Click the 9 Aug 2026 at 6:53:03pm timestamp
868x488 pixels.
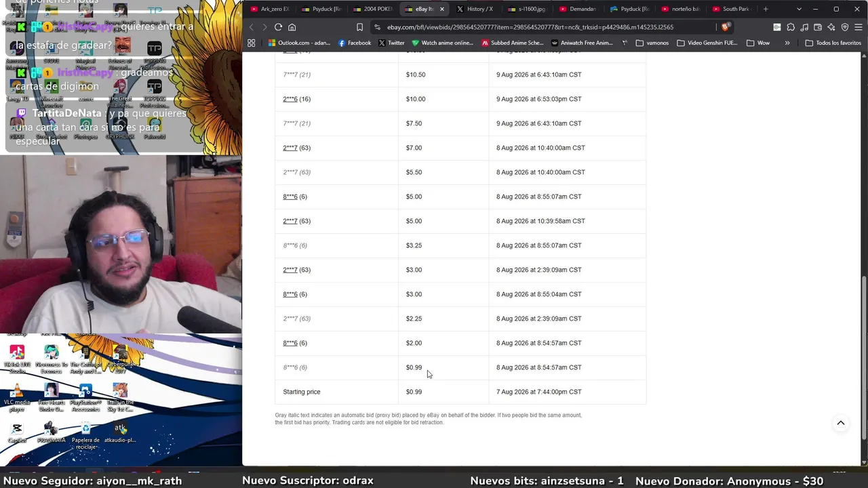coord(539,99)
